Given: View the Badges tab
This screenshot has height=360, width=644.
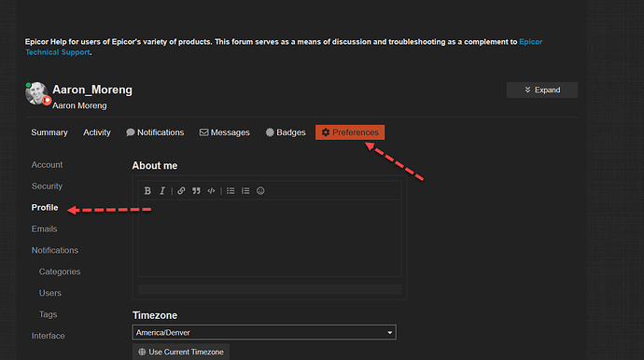Looking at the screenshot, I should click(x=286, y=132).
